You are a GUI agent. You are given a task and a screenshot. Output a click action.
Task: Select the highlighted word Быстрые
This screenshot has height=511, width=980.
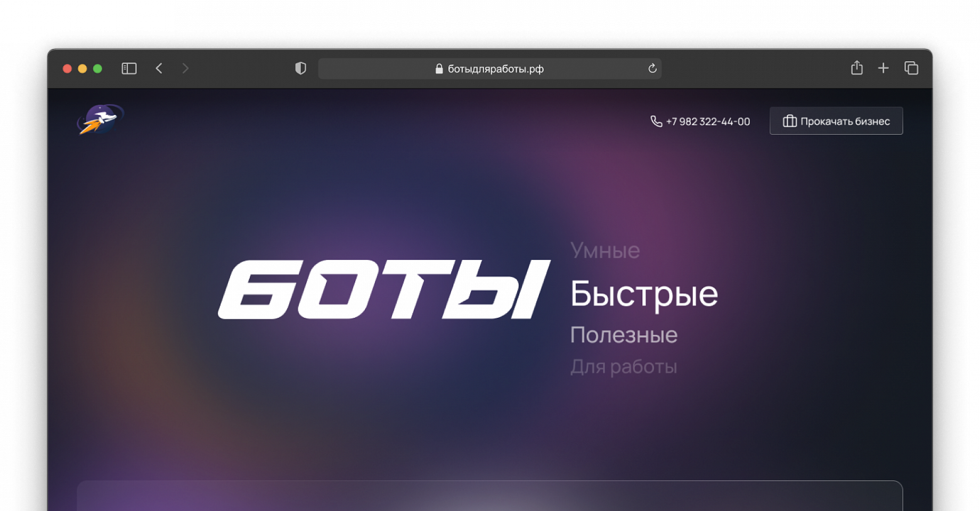644,294
